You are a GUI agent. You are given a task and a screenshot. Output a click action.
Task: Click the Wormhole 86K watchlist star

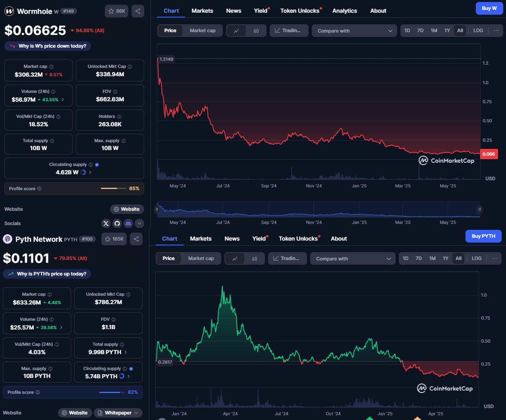tap(117, 11)
